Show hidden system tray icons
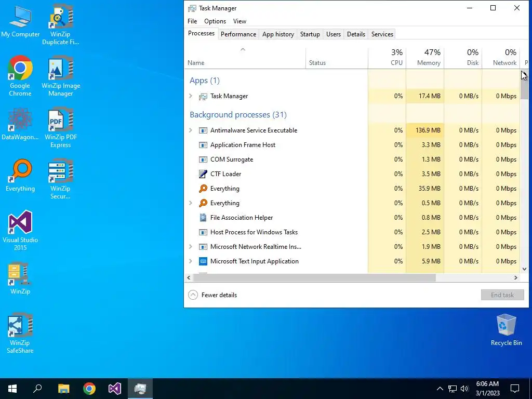Viewport: 532px width, 399px height. tap(440, 389)
